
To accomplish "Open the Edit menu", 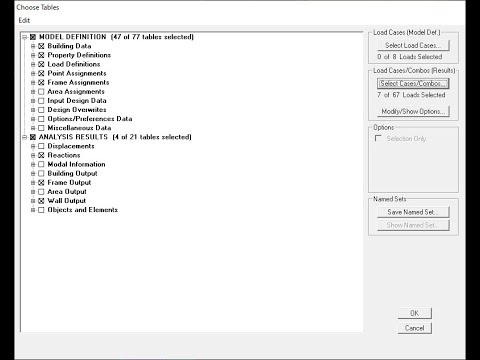I will [x=24, y=20].
